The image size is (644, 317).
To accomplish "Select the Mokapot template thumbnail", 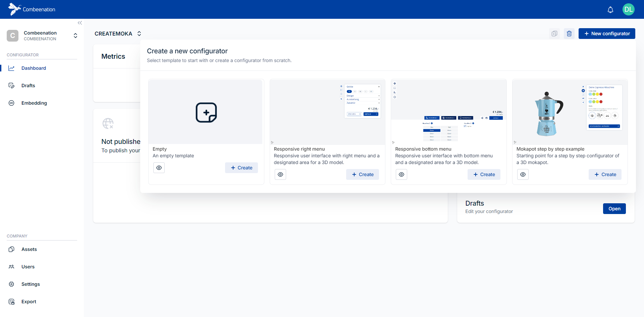I will pos(570,112).
